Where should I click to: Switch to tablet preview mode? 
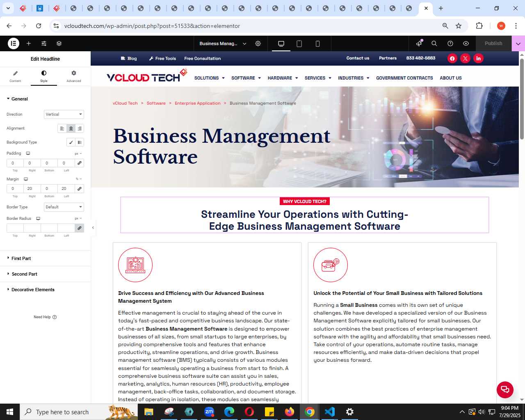tap(299, 43)
